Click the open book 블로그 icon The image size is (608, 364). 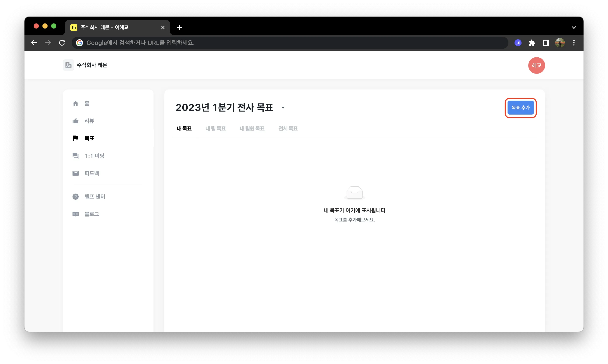point(75,214)
